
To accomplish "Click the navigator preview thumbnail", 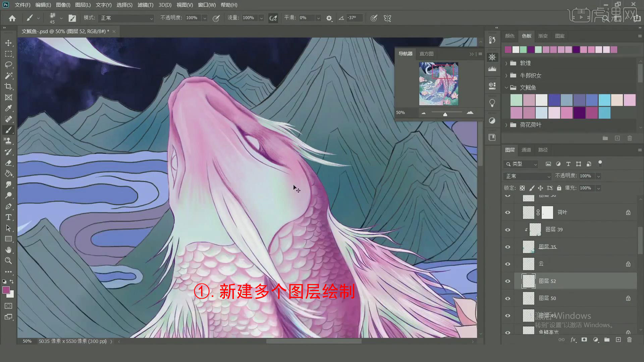I will pos(438,84).
